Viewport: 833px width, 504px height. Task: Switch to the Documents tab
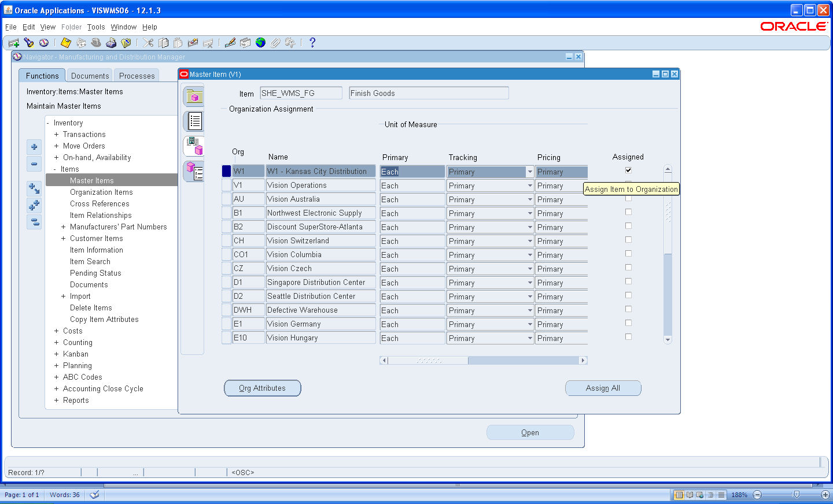(x=89, y=75)
